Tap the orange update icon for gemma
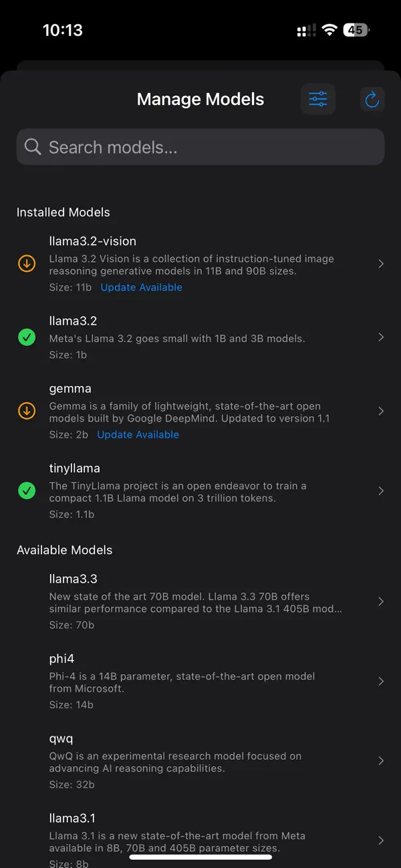Screen dimensions: 401x868 pyautogui.click(x=26, y=411)
